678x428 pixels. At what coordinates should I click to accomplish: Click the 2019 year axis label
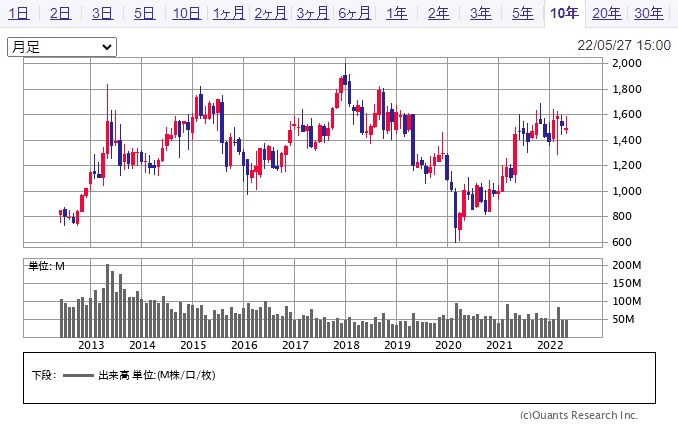coord(397,345)
